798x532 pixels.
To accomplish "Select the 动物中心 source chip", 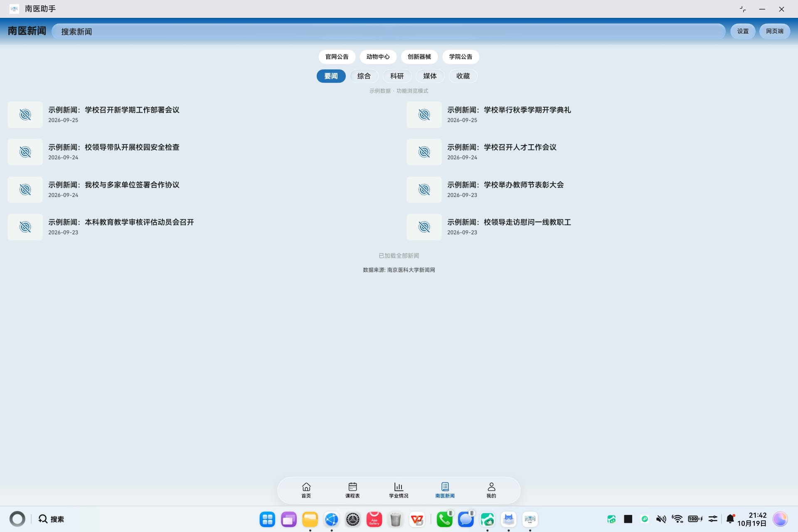I will point(378,57).
